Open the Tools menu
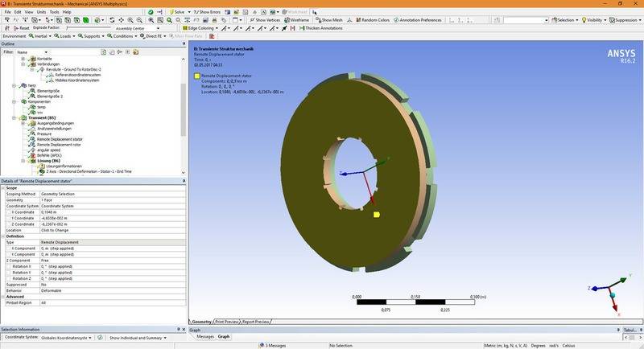The width and height of the screenshot is (644, 349). coord(54,12)
